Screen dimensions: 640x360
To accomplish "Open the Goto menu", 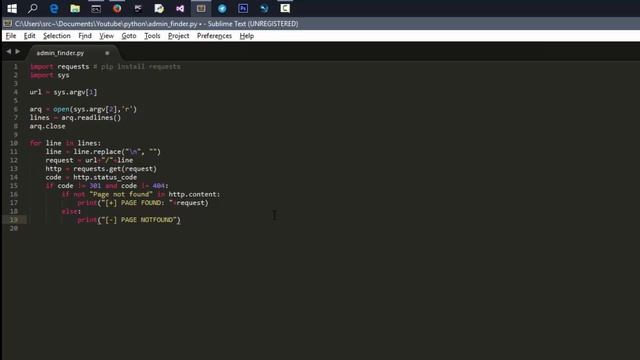I will [x=129, y=36].
